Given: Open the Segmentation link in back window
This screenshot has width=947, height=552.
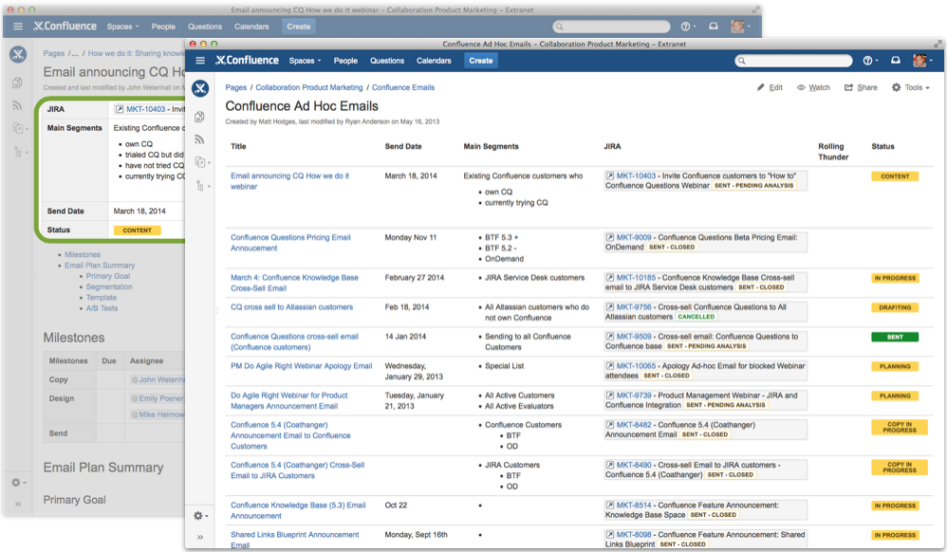Looking at the screenshot, I should click(109, 287).
